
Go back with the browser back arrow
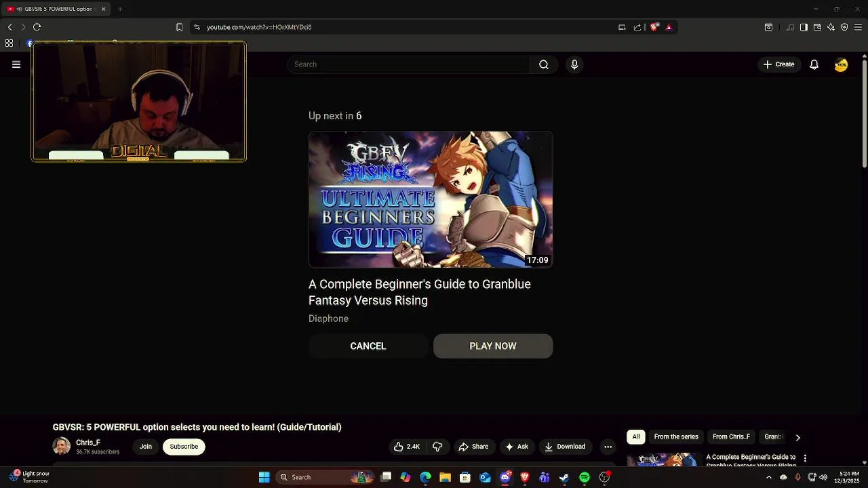[9, 27]
